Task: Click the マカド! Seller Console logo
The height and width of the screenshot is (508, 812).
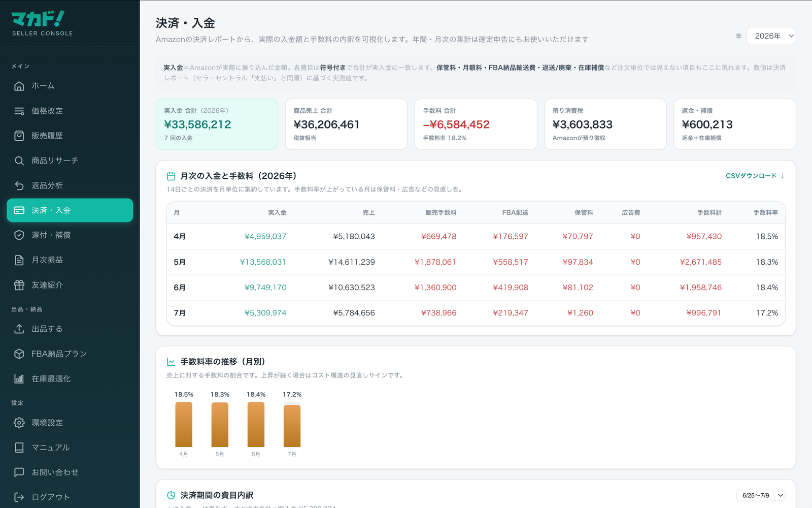Action: pyautogui.click(x=42, y=23)
